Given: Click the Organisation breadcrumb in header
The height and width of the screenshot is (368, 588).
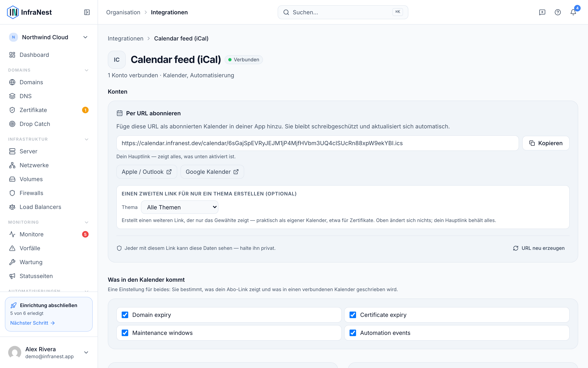Looking at the screenshot, I should tap(123, 12).
